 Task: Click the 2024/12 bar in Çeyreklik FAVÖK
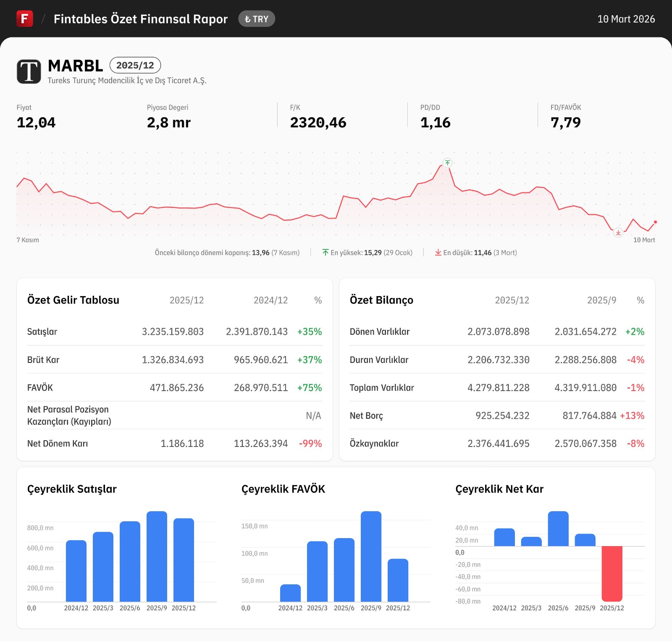click(x=290, y=593)
